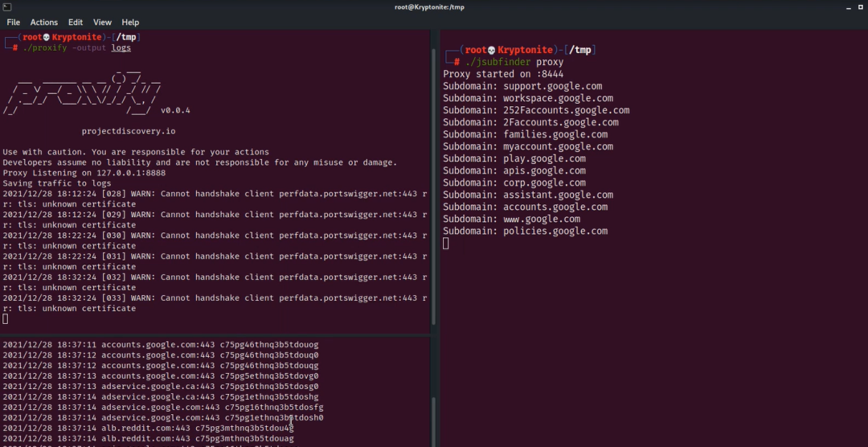Click adservice.google.ca entry ending tdosg0

[x=161, y=386]
